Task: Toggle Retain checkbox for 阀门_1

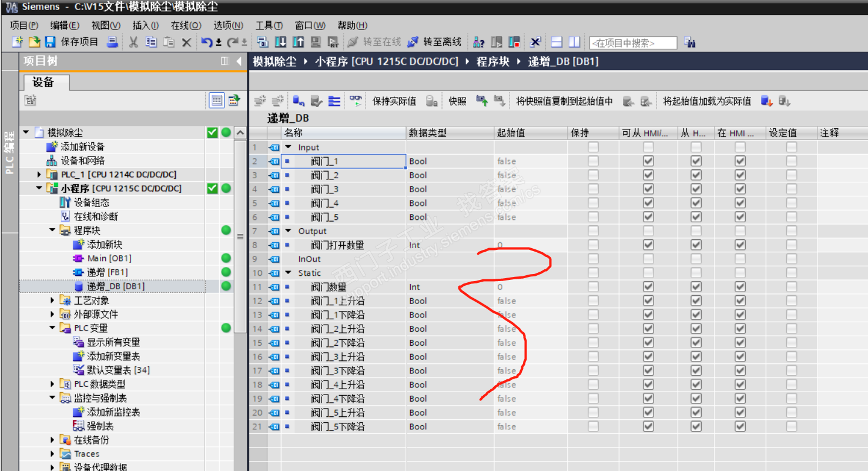Action: click(594, 161)
